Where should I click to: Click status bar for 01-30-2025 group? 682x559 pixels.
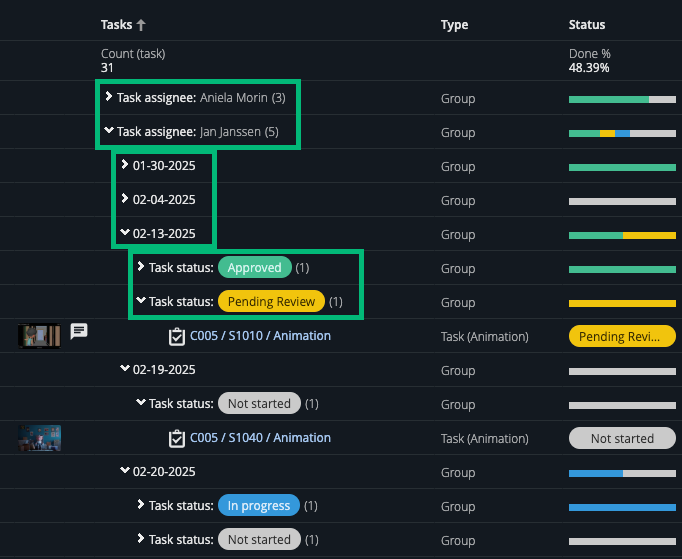click(622, 167)
